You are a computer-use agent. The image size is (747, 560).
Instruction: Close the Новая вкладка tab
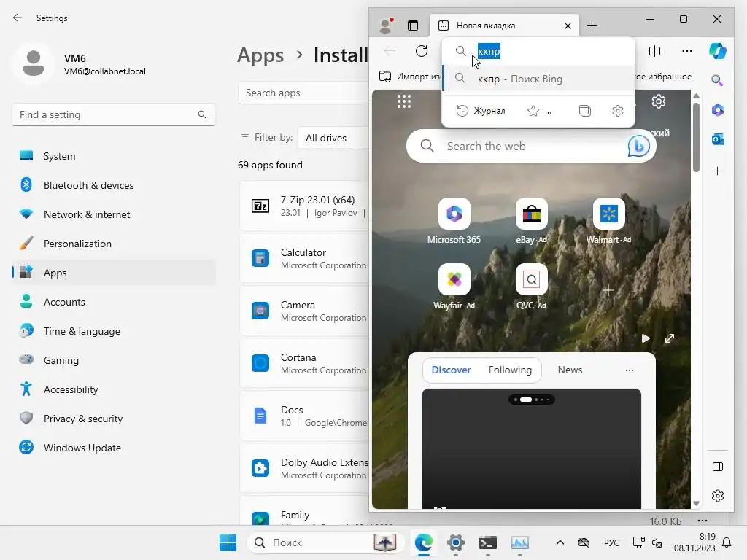point(568,26)
